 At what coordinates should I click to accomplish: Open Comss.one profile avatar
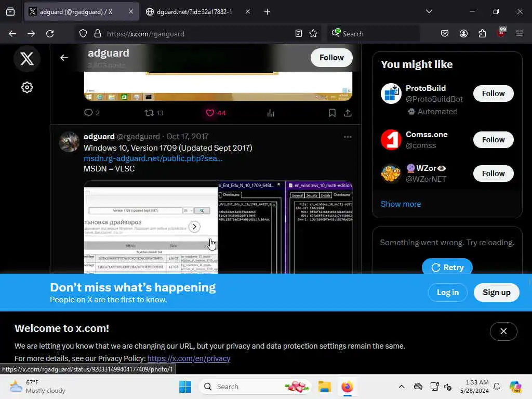(x=391, y=140)
